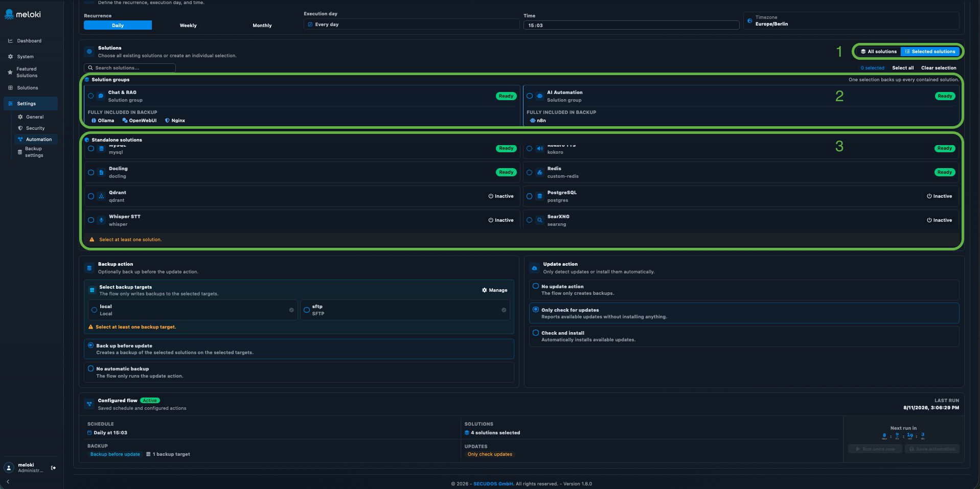Select the mysql standalone solution radio

[91, 149]
